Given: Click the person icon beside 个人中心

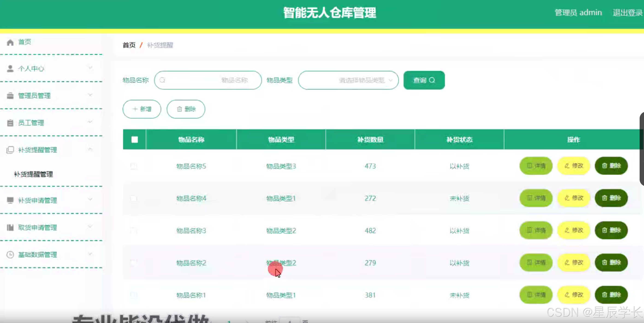Looking at the screenshot, I should 10,68.
